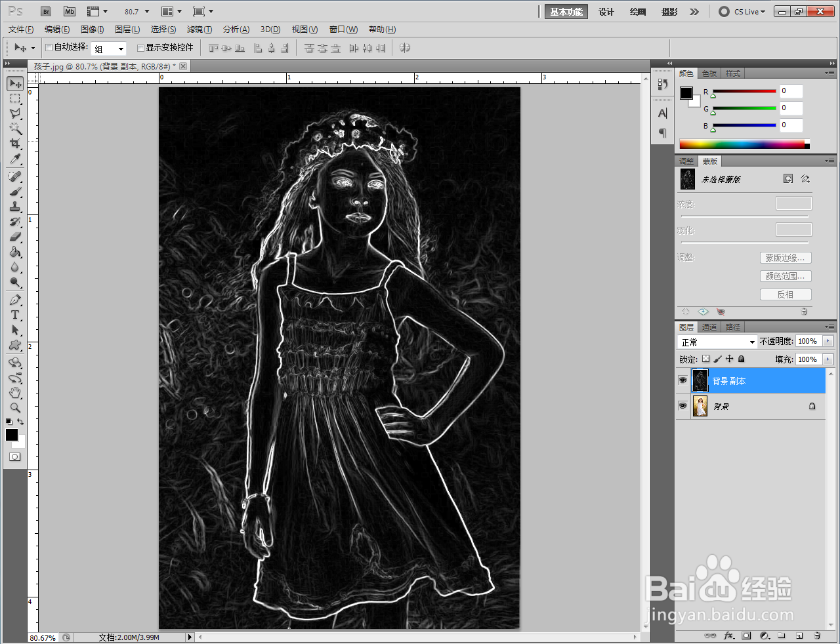Select the Dodge tool

pos(15,283)
